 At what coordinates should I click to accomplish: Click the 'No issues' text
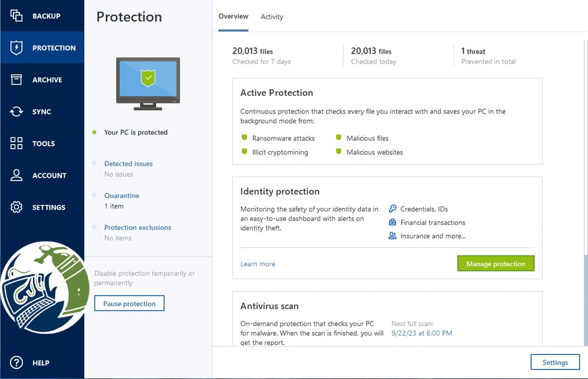119,175
